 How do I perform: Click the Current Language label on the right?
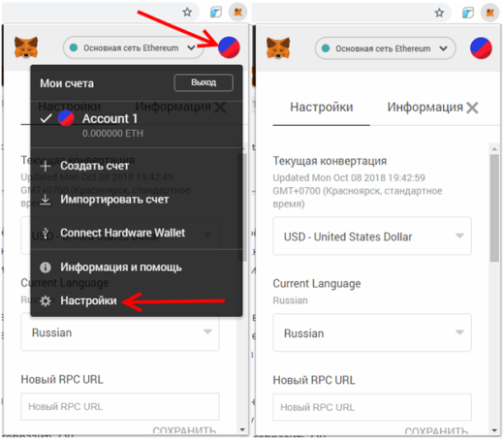pyautogui.click(x=317, y=284)
